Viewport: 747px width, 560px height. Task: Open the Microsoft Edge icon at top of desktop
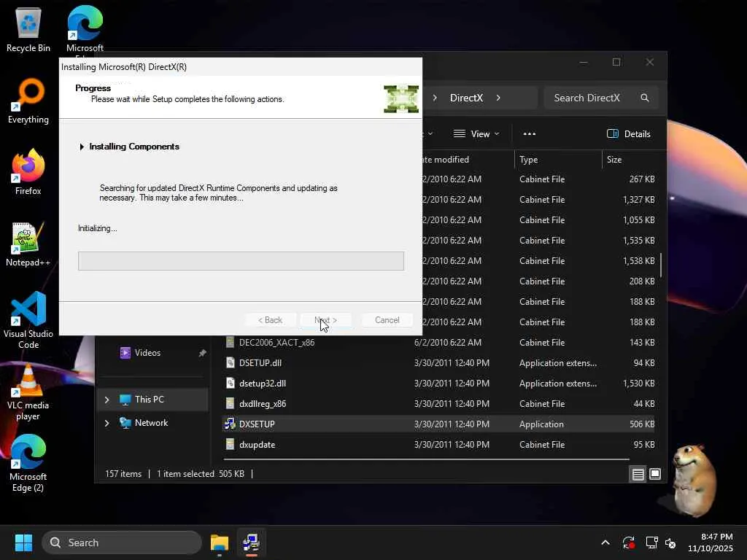coord(85,28)
